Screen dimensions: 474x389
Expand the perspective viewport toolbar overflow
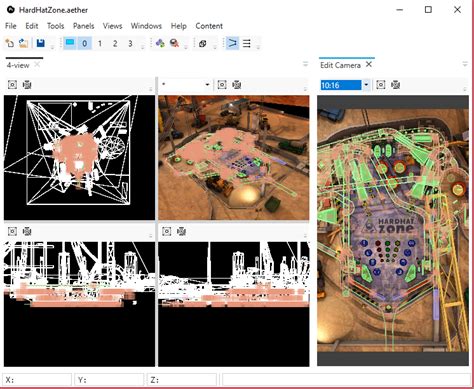pyautogui.click(x=305, y=89)
